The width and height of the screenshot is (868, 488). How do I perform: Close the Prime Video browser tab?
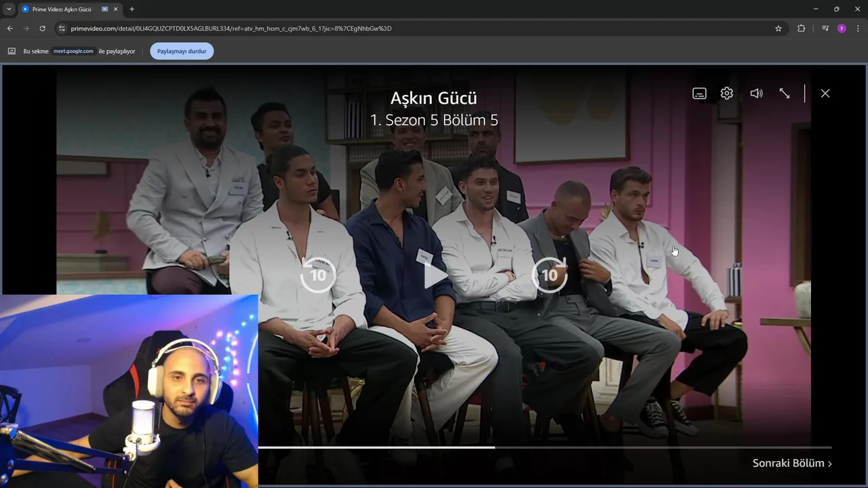116,9
